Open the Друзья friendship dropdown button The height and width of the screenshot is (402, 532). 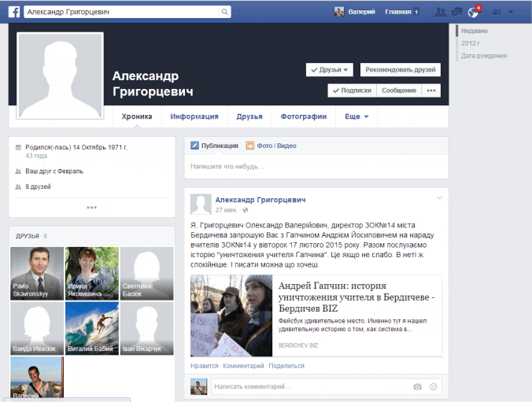coord(330,69)
